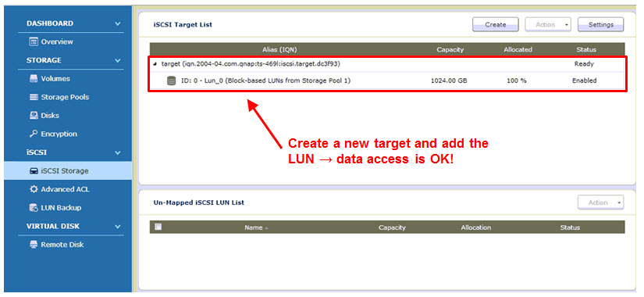Image resolution: width=644 pixels, height=297 pixels.
Task: Sort Un-Mapped list by Name column
Action: (254, 227)
